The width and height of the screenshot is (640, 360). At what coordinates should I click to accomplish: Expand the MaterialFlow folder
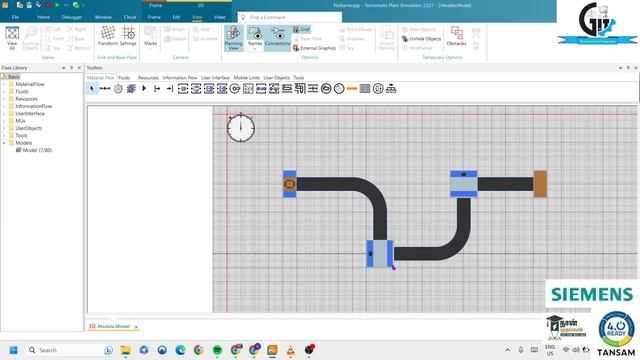click(x=4, y=84)
